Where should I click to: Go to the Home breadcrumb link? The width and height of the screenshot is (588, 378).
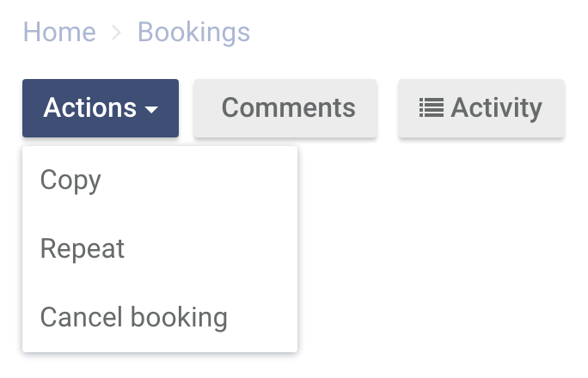(59, 33)
